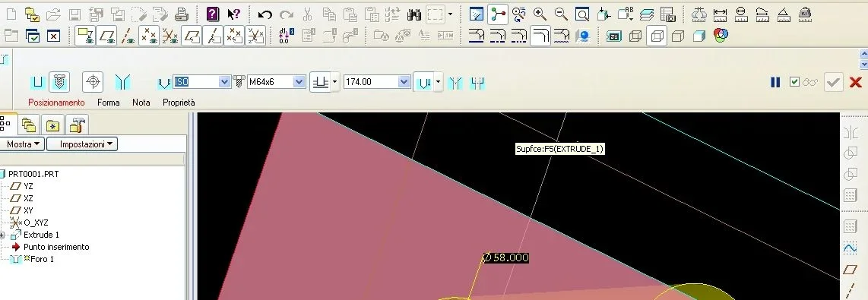868x300 pixels.
Task: Expand the hole shape option arrow
Action: (x=439, y=83)
